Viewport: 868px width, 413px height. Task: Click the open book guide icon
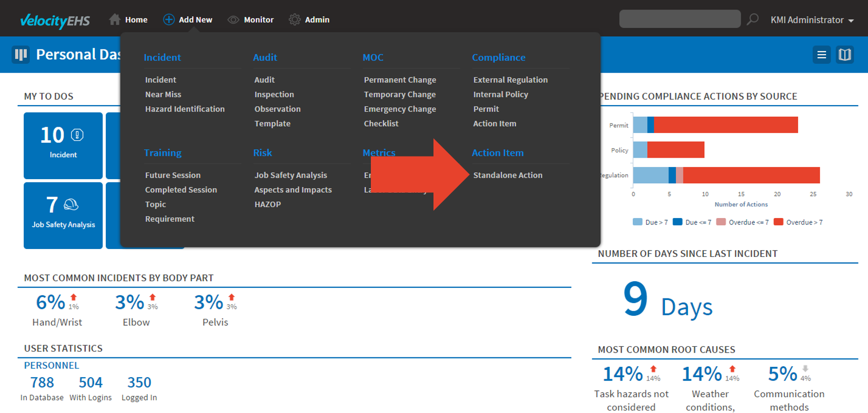845,55
